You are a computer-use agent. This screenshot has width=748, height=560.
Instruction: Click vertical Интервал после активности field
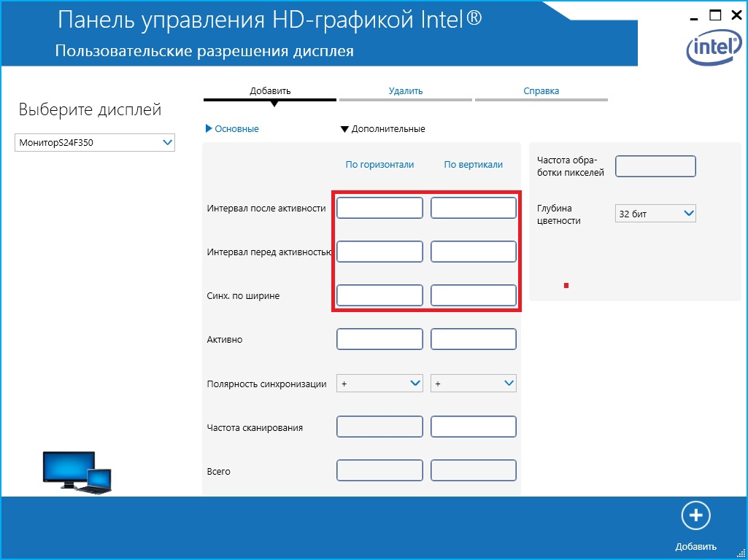(x=473, y=208)
